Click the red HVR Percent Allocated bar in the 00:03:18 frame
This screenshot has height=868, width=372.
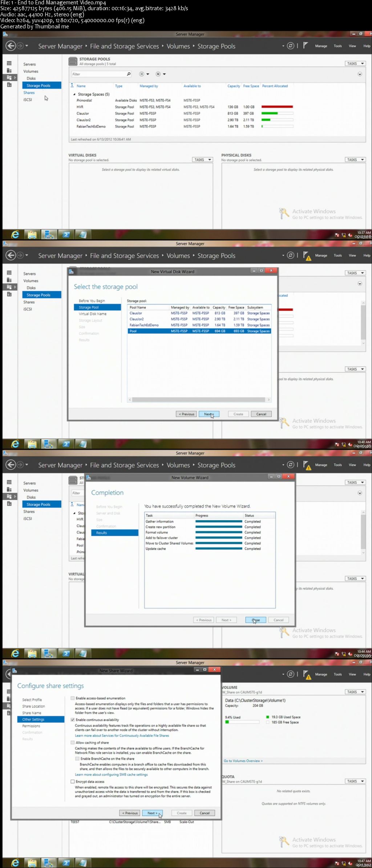coord(277,107)
